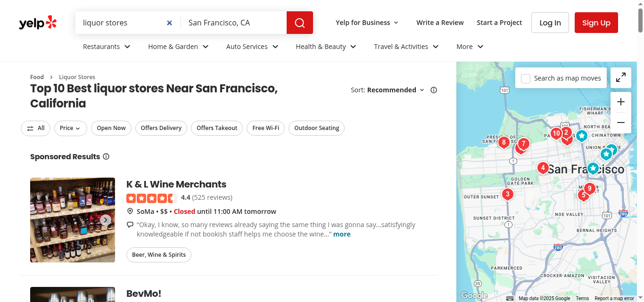Toggle the Offers Takeout filter
Screen dimensions: 644x302
[217, 128]
